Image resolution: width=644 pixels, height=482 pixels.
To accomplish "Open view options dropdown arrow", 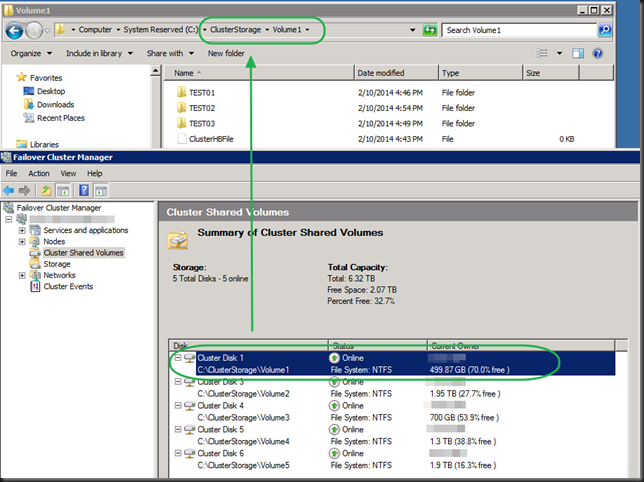I will pyautogui.click(x=559, y=53).
